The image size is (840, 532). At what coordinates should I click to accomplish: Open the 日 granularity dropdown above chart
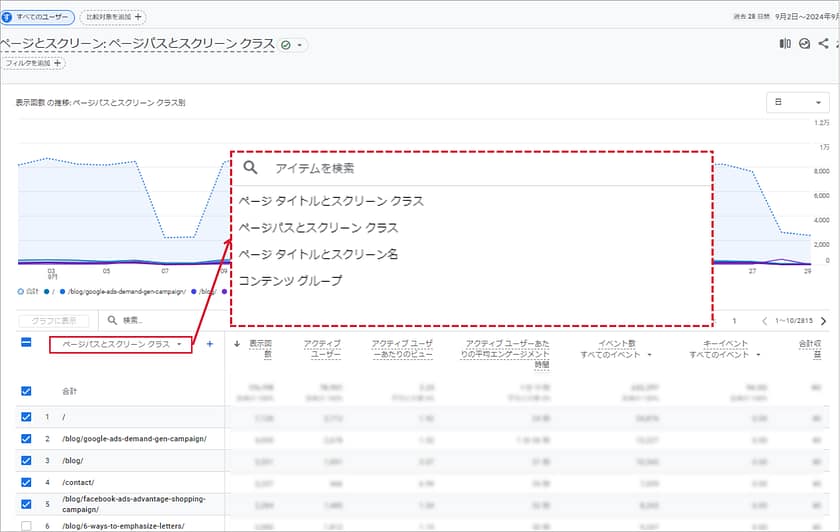click(797, 102)
